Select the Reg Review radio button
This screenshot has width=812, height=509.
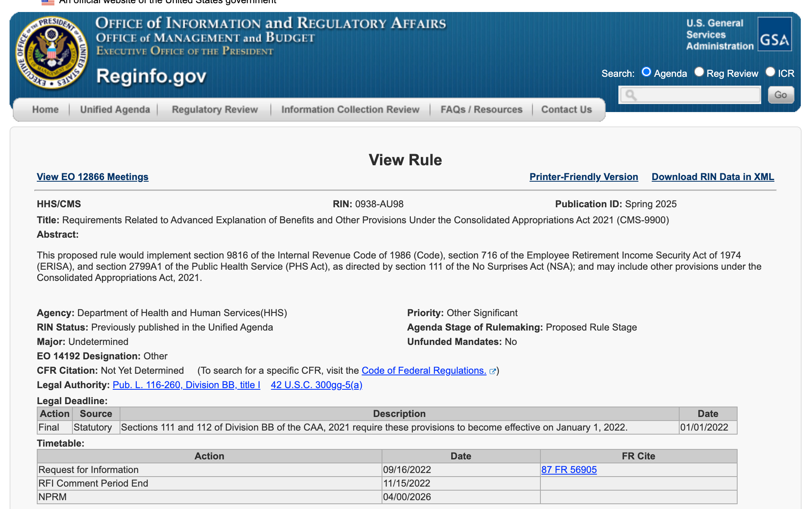click(699, 72)
